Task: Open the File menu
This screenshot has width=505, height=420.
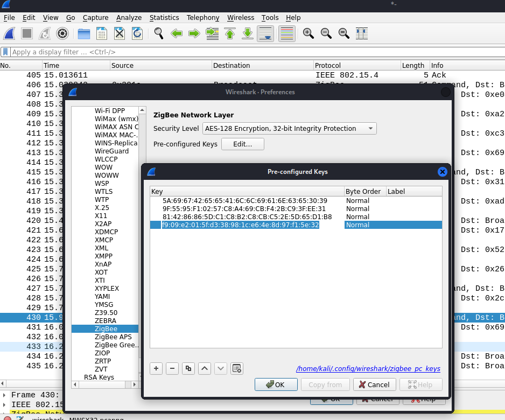Action: 9,18
